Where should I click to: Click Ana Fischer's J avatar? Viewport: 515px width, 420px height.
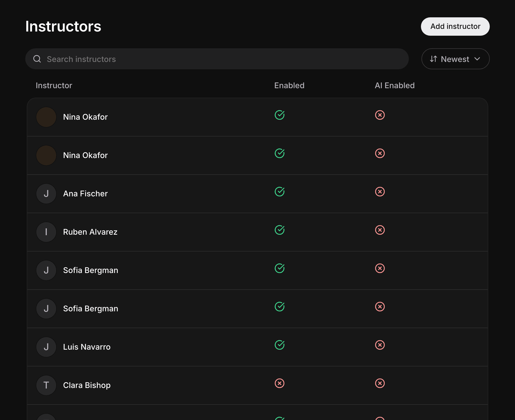coord(46,194)
